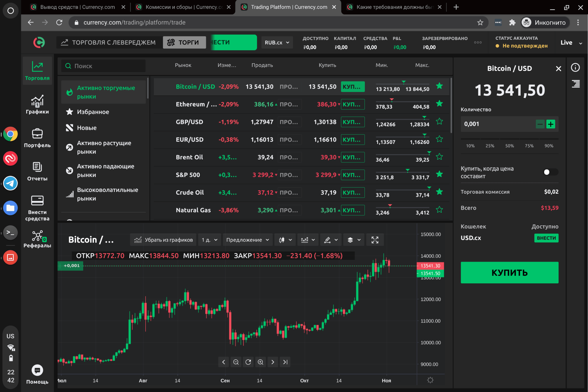
Task: Select the ТОРГИ tab
Action: [184, 42]
